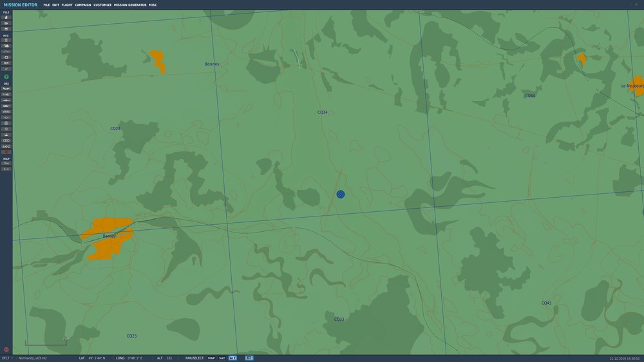Select the ship group tool
Screen dimensions: 644x362
(6, 100)
